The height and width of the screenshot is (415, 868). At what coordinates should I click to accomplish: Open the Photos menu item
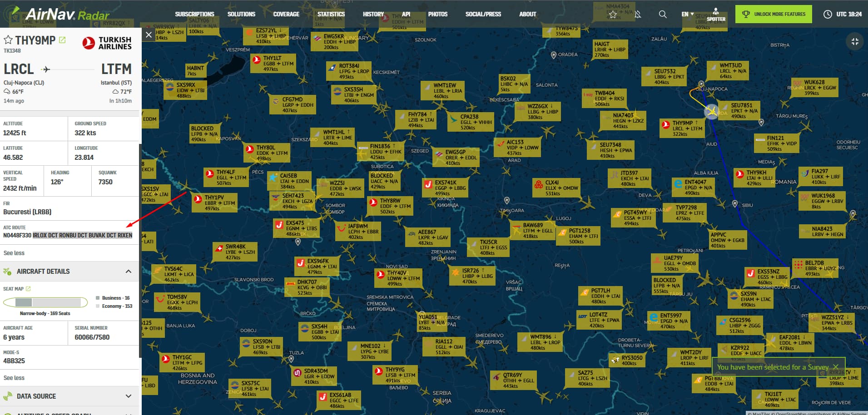point(438,15)
